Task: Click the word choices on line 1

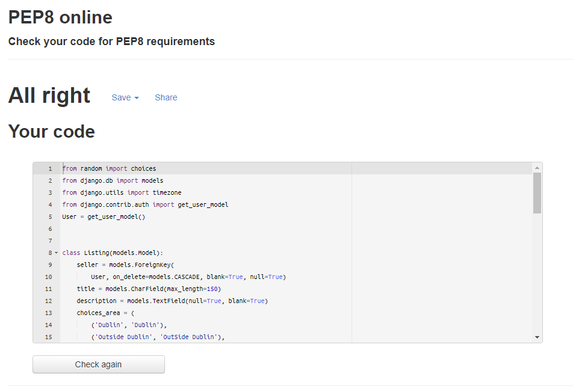Action: (144, 168)
